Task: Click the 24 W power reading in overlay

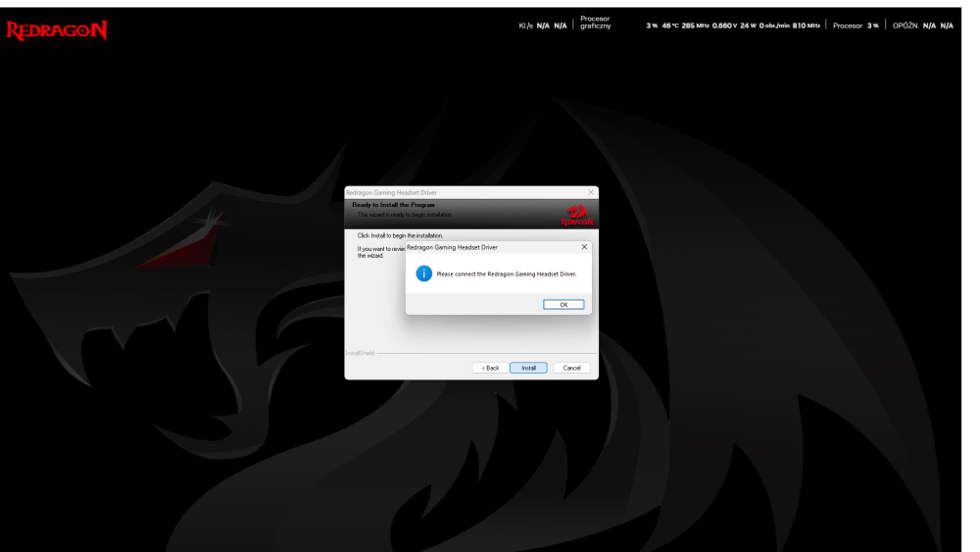Action: click(748, 25)
